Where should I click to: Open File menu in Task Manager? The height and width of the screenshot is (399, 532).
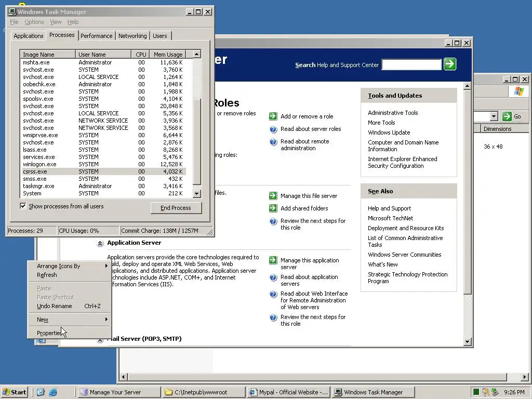14,22
